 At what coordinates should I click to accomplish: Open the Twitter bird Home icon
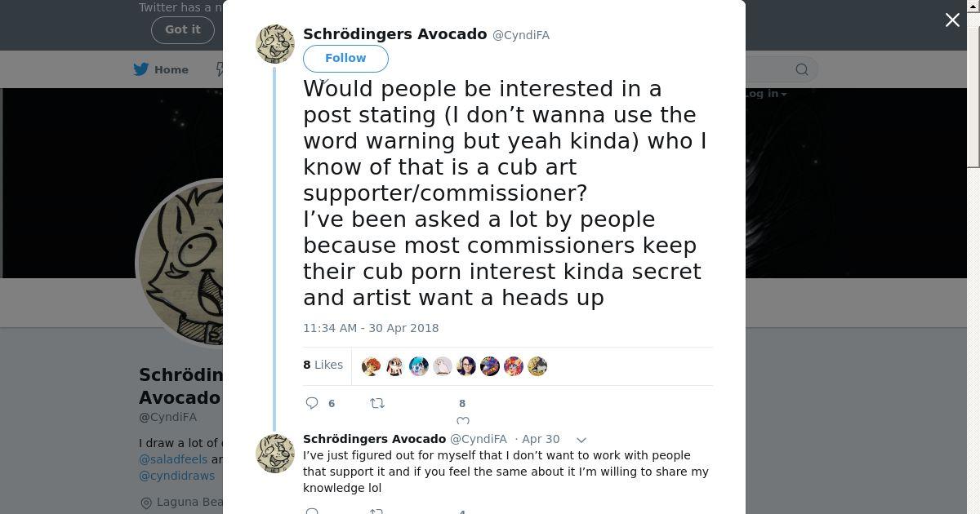click(141, 69)
